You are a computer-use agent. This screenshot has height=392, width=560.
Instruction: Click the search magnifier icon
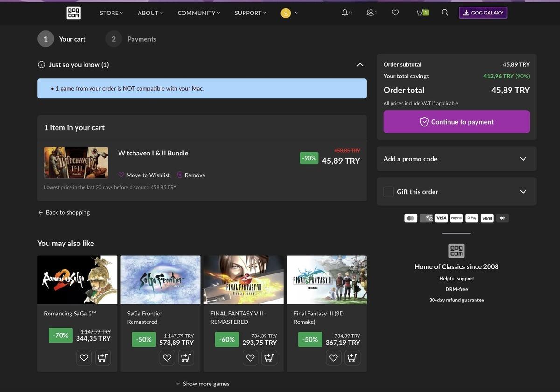(x=445, y=13)
